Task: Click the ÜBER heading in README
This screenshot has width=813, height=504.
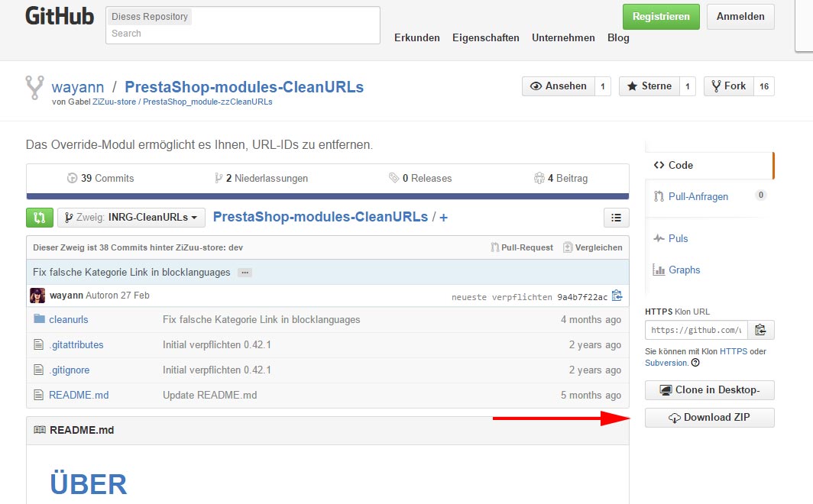Action: click(88, 484)
